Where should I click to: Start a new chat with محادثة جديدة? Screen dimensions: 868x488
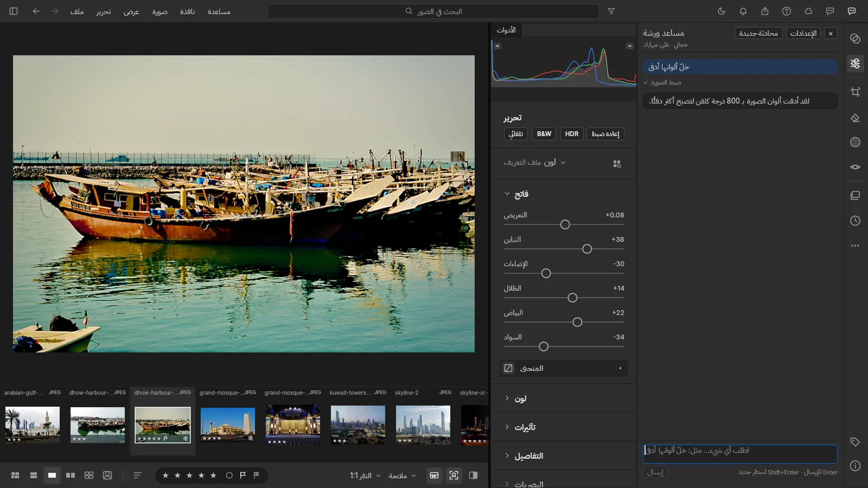[758, 34]
